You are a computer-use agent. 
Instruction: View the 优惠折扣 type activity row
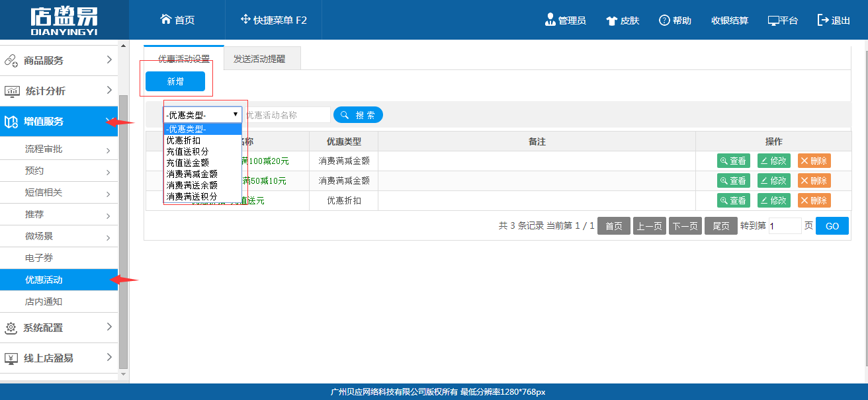pyautogui.click(x=734, y=200)
